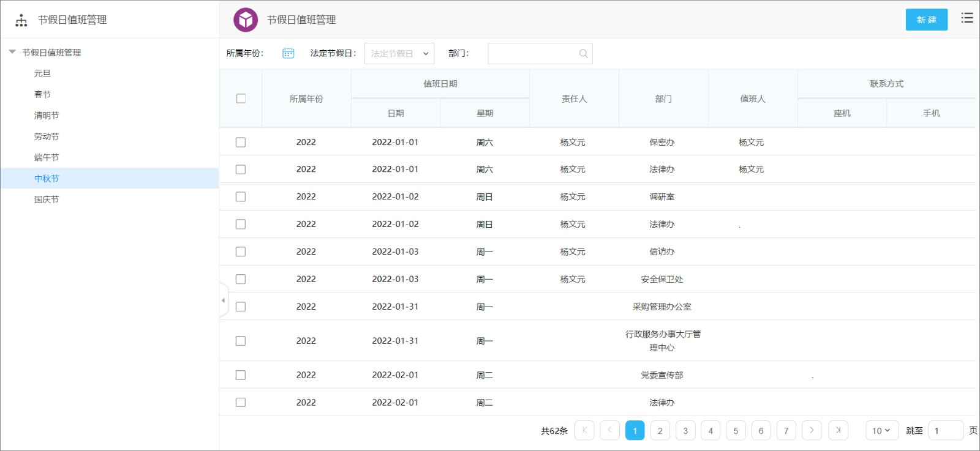Click the department search magnifier icon
980x451 pixels.
583,53
